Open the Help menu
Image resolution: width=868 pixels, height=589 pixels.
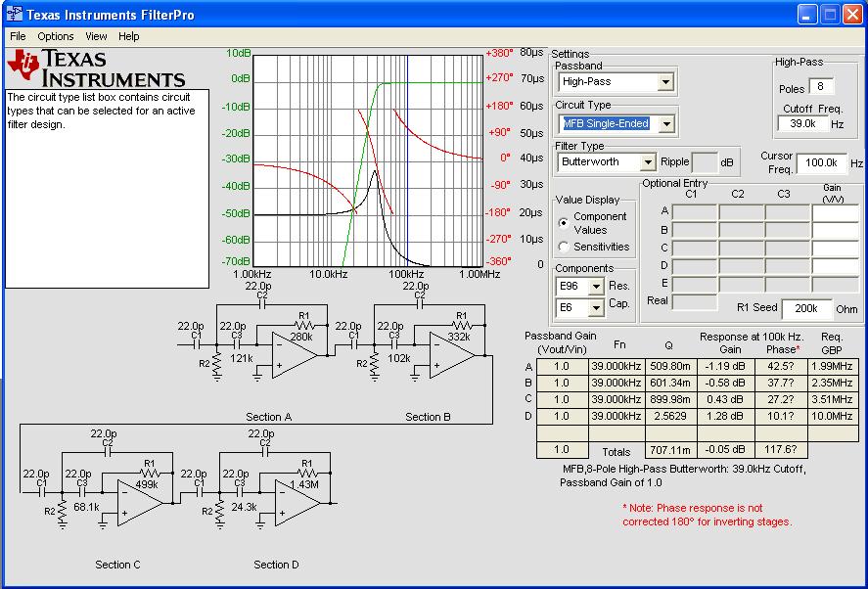(x=129, y=36)
